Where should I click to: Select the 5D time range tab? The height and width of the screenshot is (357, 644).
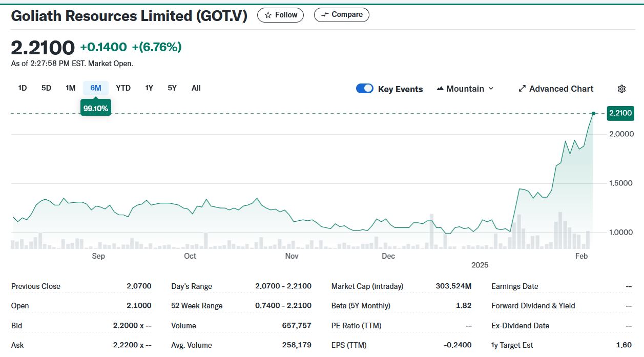coord(46,88)
